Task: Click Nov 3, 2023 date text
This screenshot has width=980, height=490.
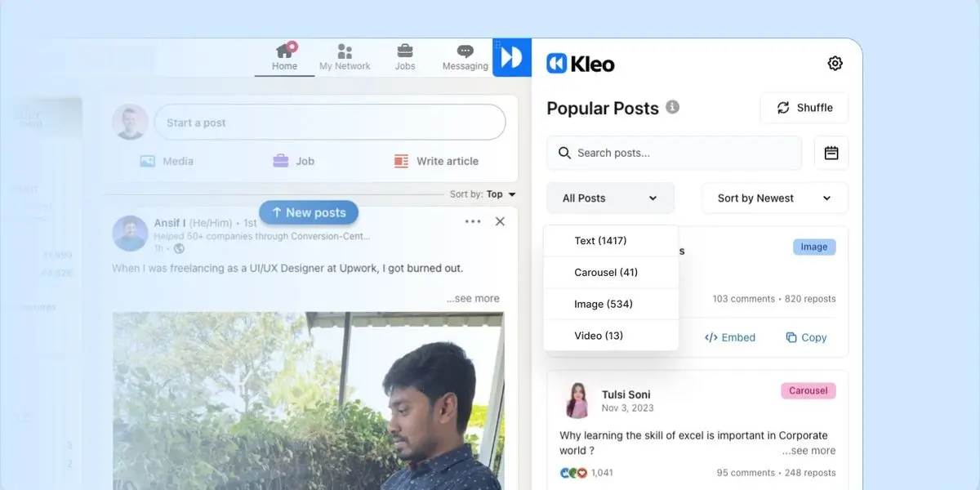Action: 628,408
